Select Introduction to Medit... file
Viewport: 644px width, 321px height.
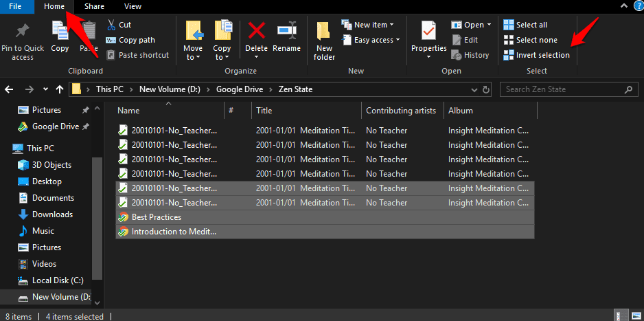[x=325, y=232]
